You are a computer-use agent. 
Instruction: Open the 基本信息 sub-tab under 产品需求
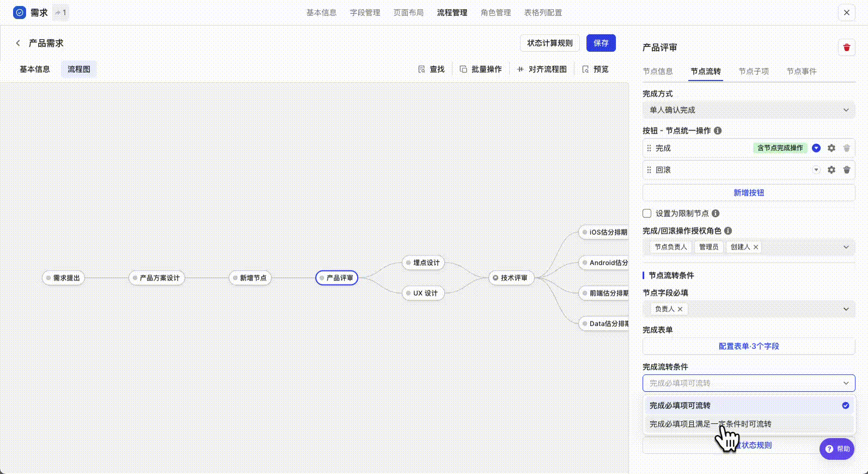(35, 69)
